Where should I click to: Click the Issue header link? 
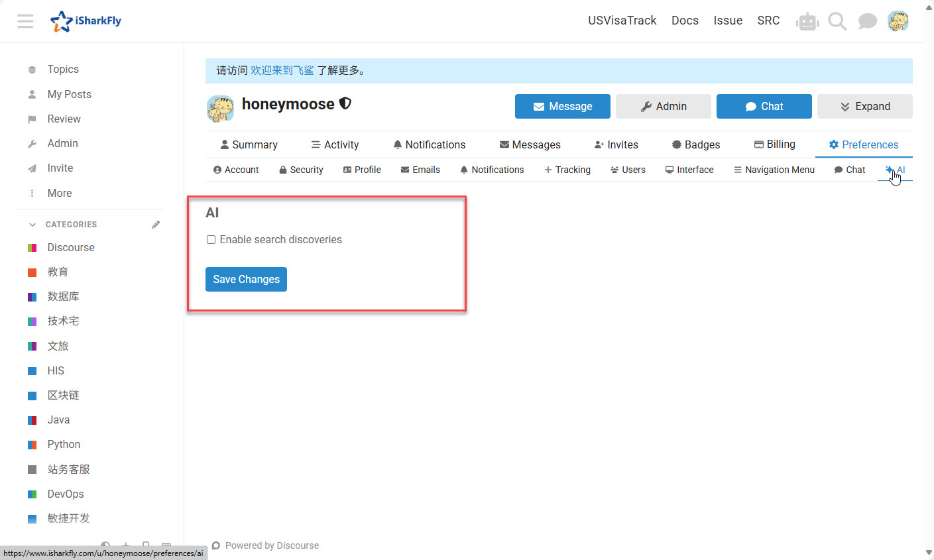pyautogui.click(x=728, y=21)
